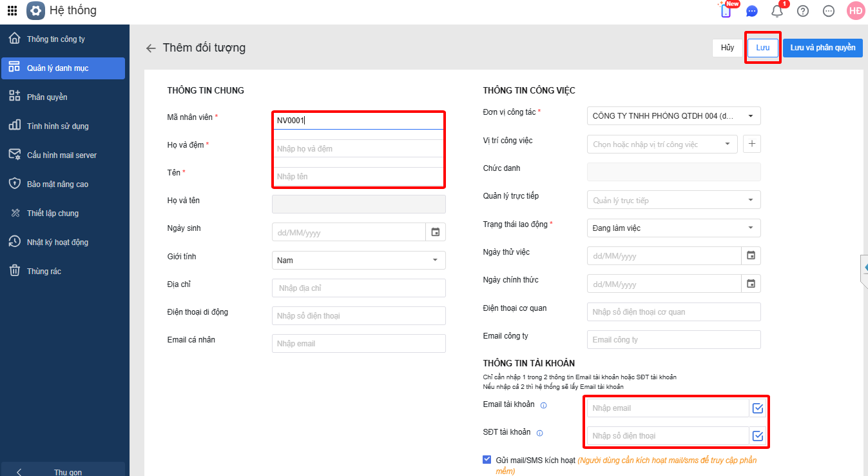Collapse the sidebar with Thu gọn
This screenshot has width=868, height=476.
(63, 471)
